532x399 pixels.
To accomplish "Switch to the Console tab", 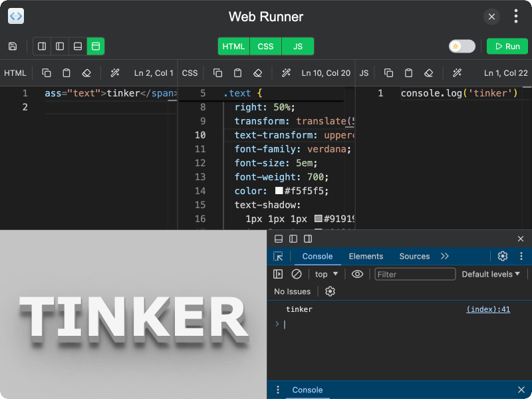I will pos(317,256).
